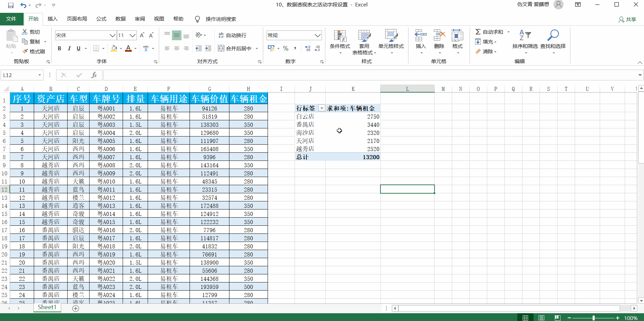The image size is (644, 321).
Task: Click the Share (共享) button
Action: (627, 20)
